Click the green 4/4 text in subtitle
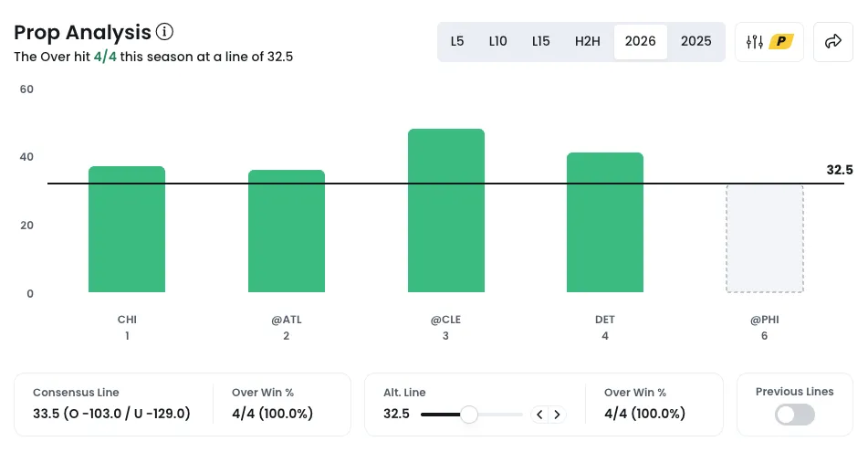The image size is (868, 452). [105, 57]
